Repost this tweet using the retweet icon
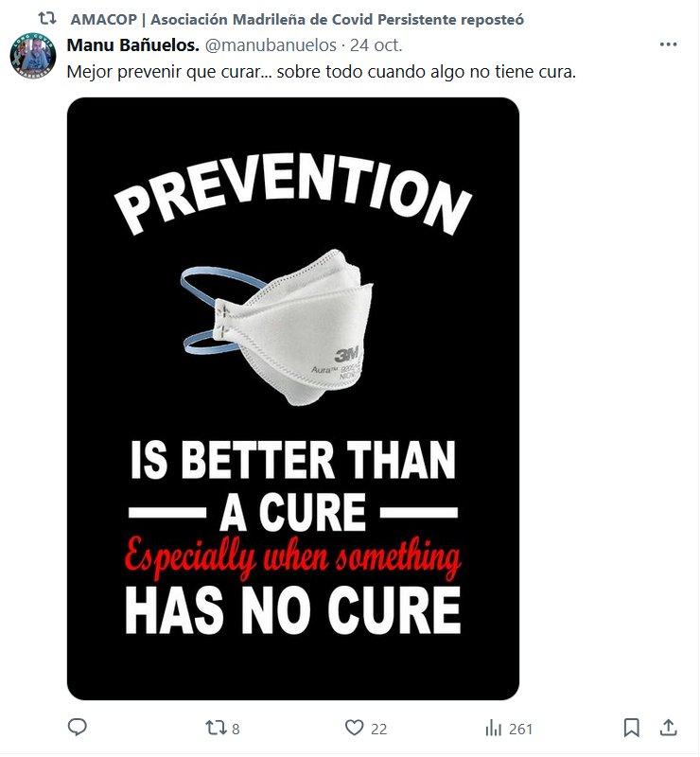 pyautogui.click(x=214, y=728)
